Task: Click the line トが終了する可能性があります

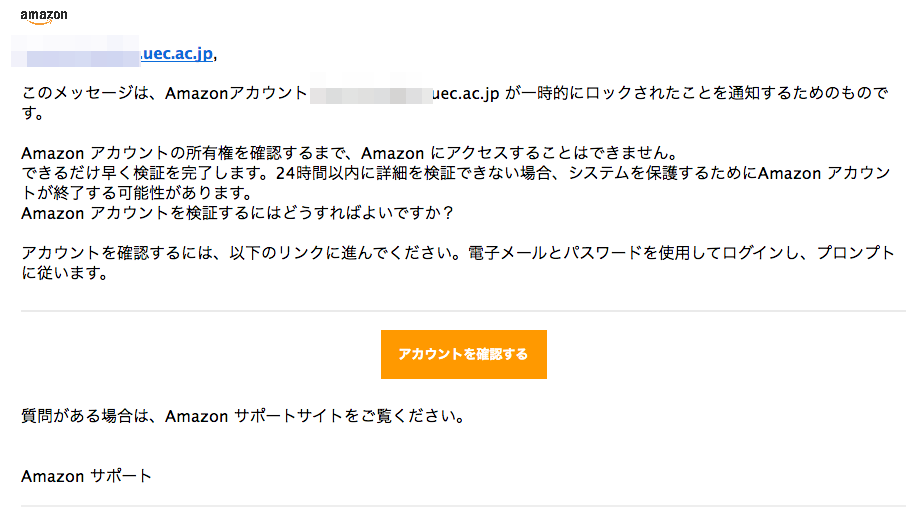Action: point(137,193)
